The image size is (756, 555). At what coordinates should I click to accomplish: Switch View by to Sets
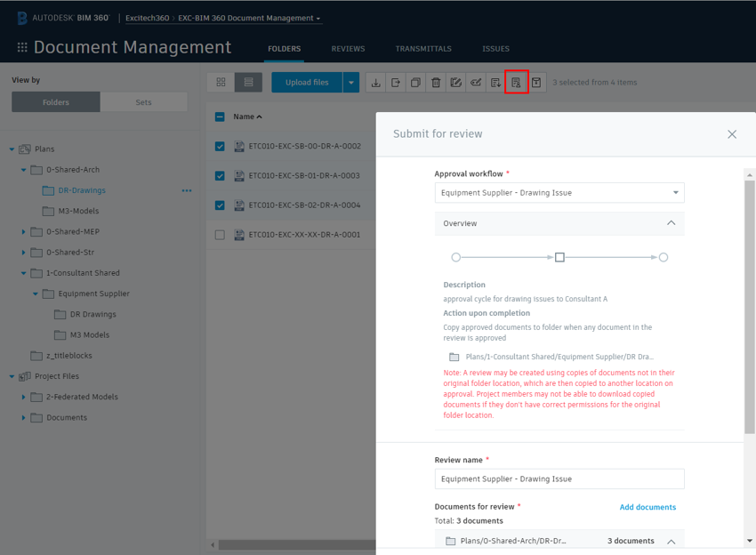(x=144, y=102)
